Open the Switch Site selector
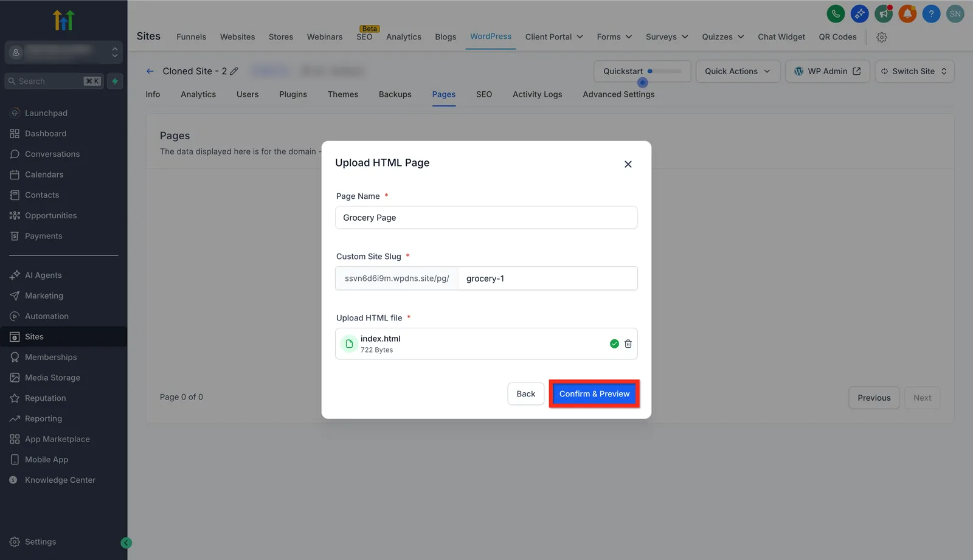This screenshot has height=560, width=973. pos(915,71)
